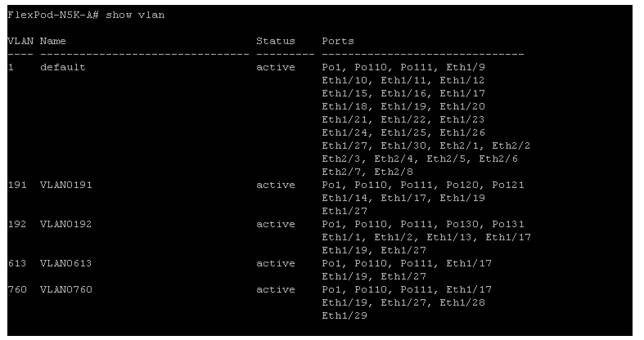Image resolution: width=644 pixels, height=340 pixels.
Task: Click the active status of VLAN0191
Action: [276, 185]
